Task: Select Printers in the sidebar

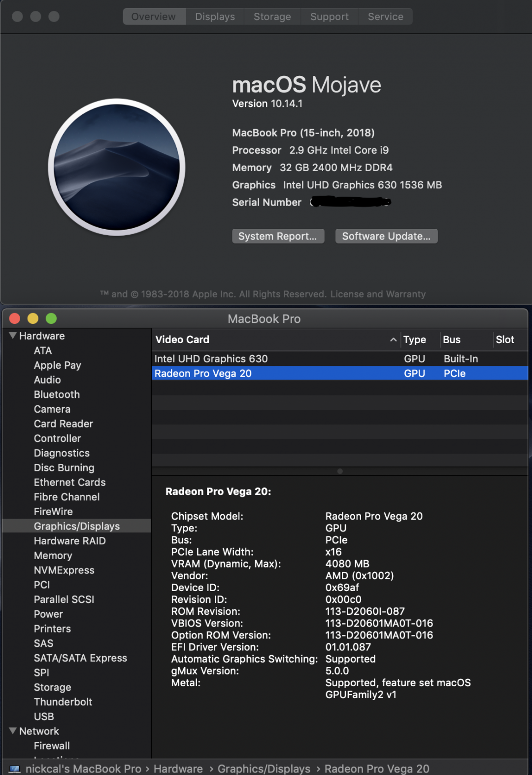Action: (52, 629)
